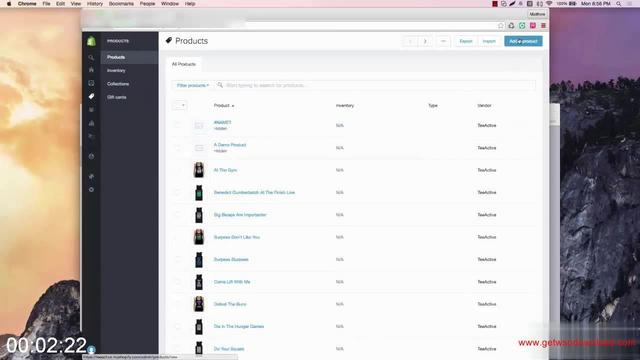The width and height of the screenshot is (640, 360).
Task: Click the Type column header
Action: tap(433, 105)
